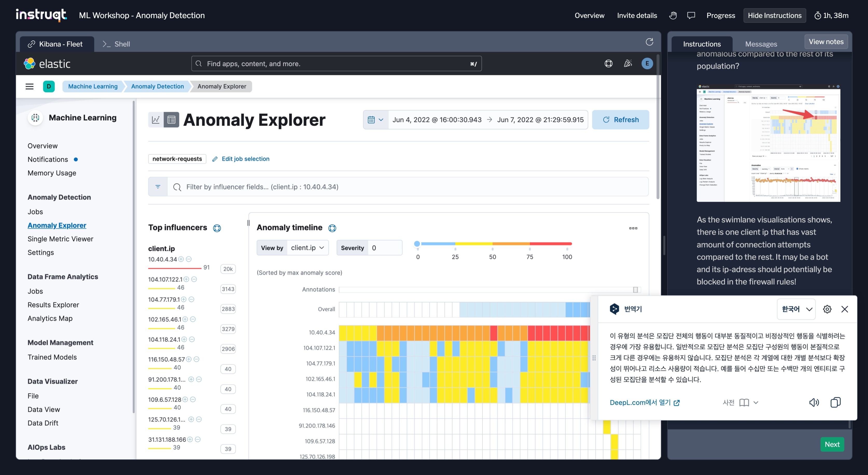Click the green D space avatar
Viewport: 868px width, 475px height.
tap(49, 86)
